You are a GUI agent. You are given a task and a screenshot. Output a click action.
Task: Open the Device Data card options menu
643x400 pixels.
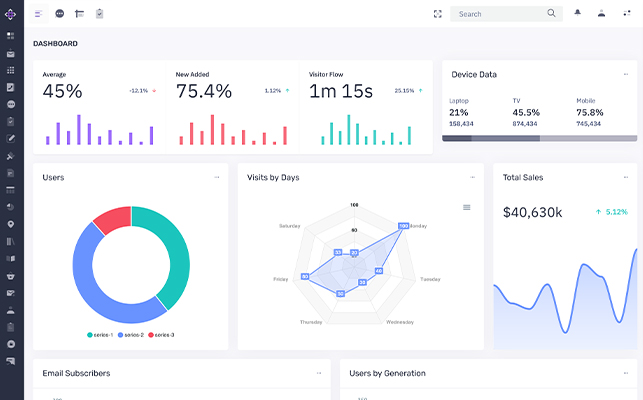point(626,74)
